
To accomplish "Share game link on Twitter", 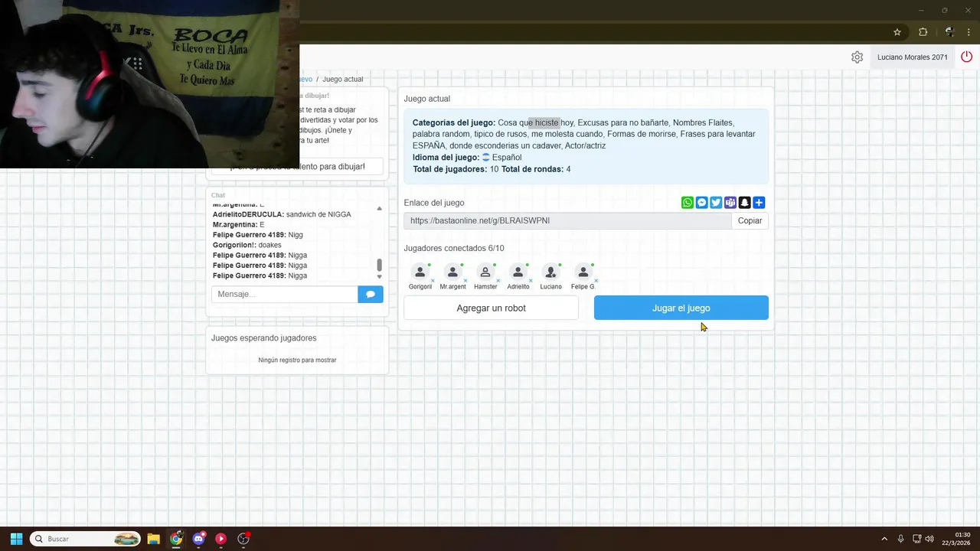I will tap(716, 203).
